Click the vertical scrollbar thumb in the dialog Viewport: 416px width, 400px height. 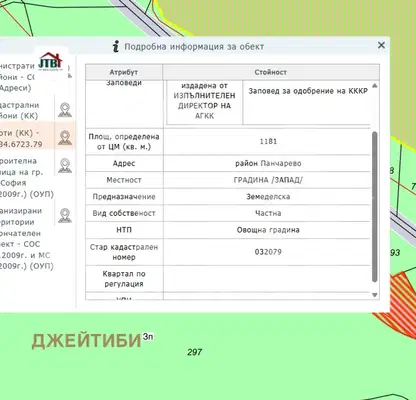click(374, 207)
